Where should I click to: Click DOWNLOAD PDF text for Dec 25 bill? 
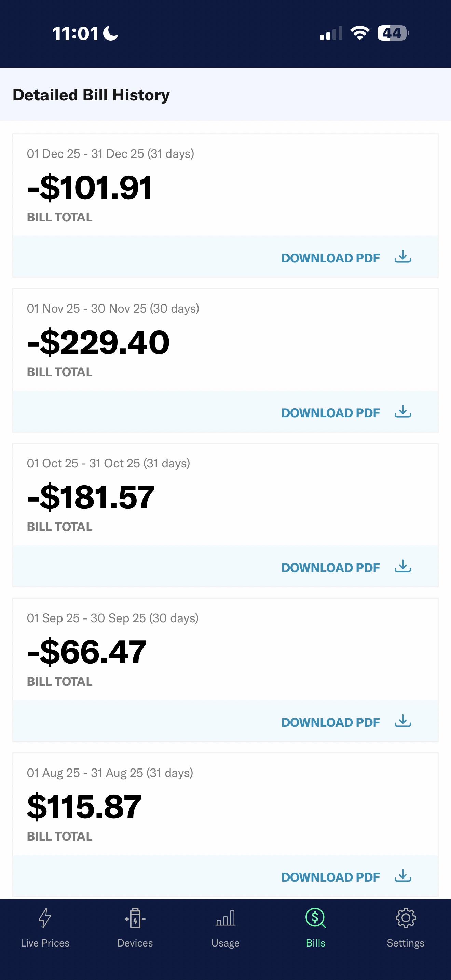coord(330,258)
